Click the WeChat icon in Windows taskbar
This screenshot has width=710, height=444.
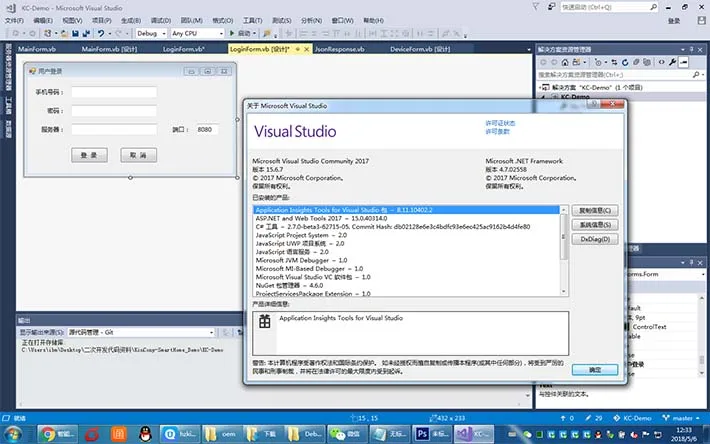tap(337, 434)
